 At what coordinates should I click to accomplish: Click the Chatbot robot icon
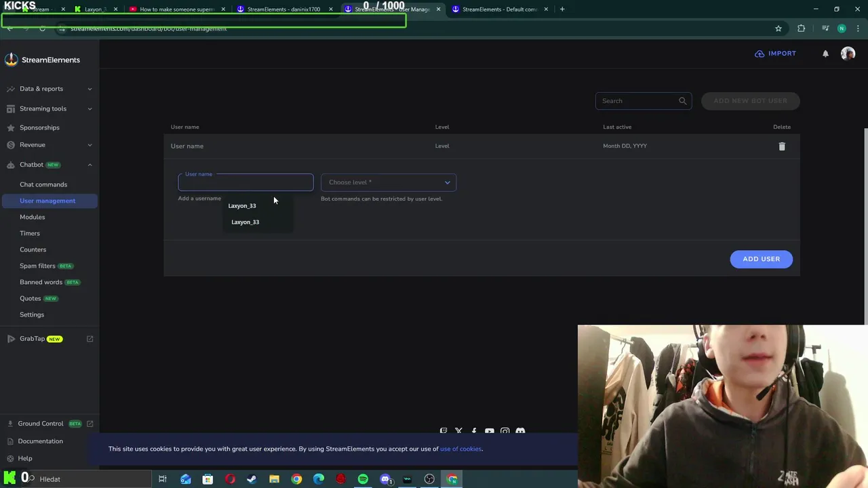click(x=11, y=165)
